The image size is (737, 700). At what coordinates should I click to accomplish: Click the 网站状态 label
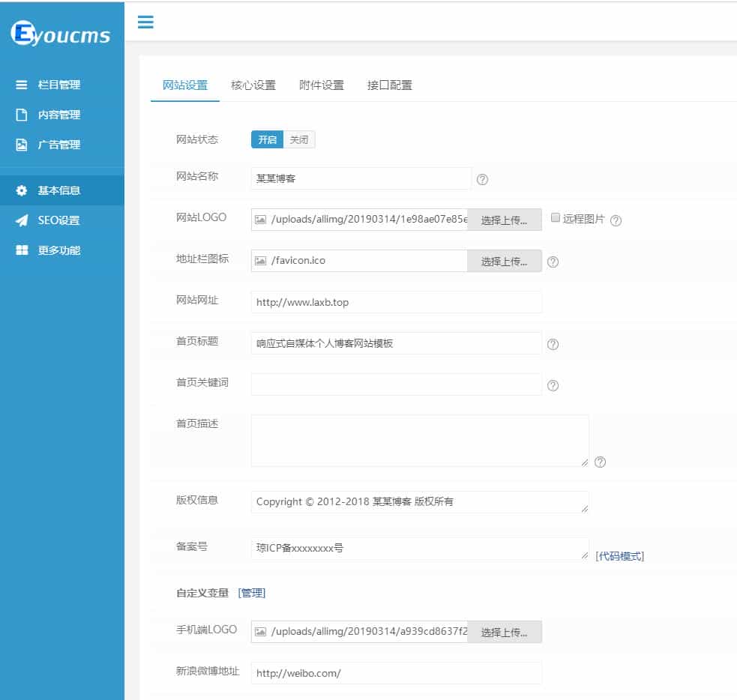pyautogui.click(x=197, y=139)
